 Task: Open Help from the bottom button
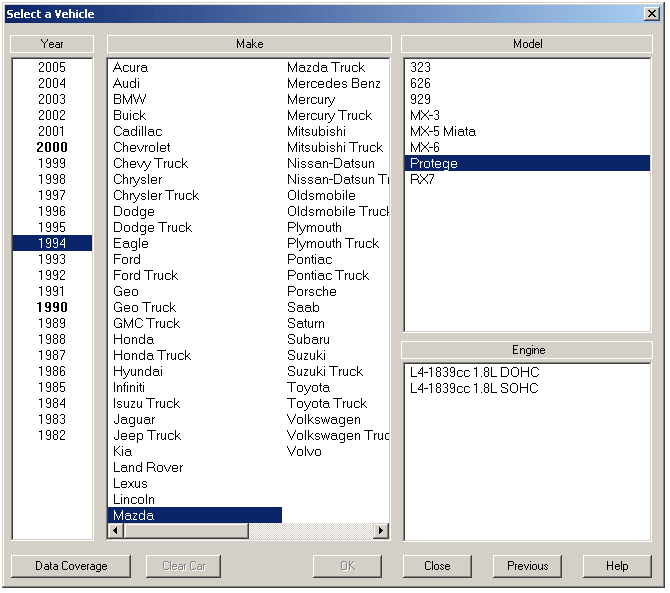pos(617,566)
